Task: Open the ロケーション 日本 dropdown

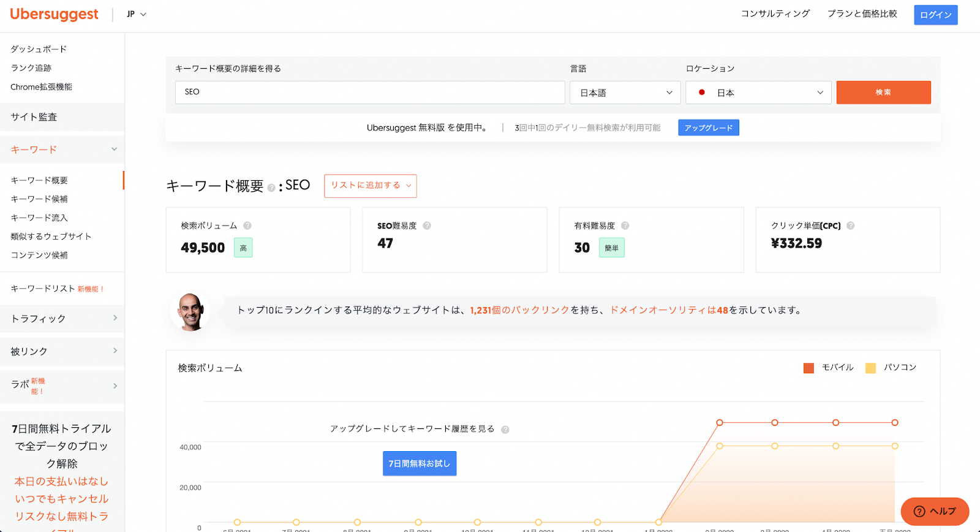Action: click(x=758, y=93)
